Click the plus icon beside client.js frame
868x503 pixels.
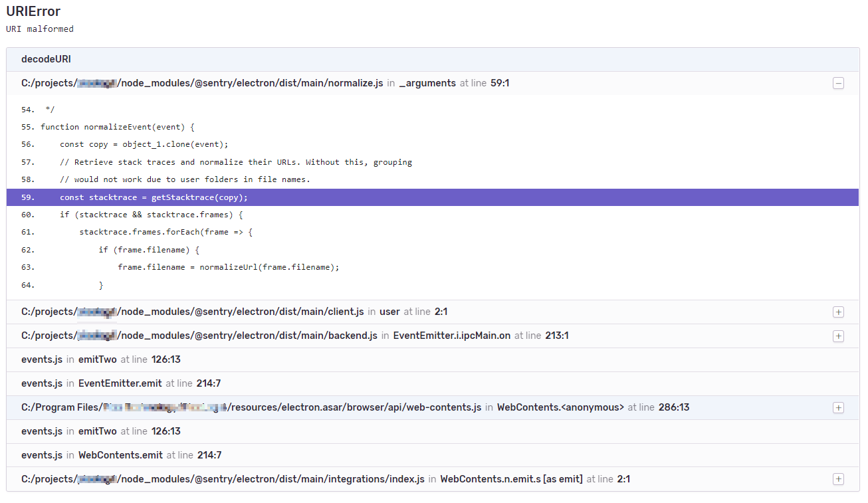[838, 312]
